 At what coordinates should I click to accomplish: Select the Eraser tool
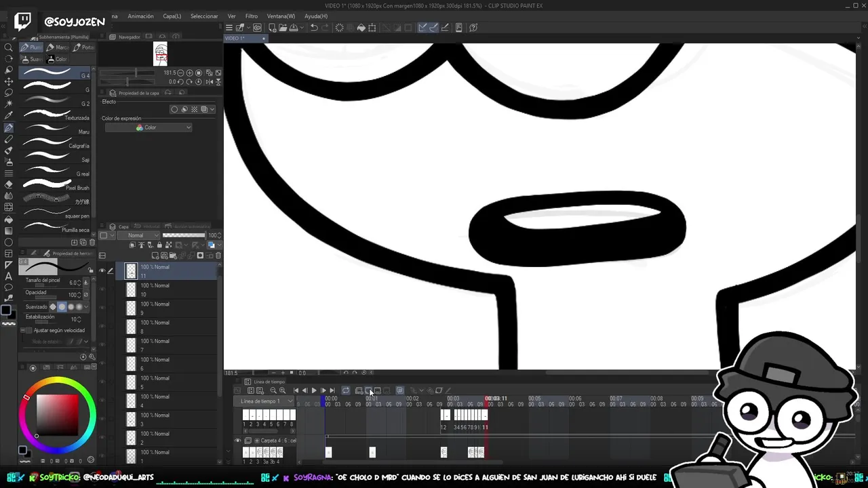[x=9, y=184]
